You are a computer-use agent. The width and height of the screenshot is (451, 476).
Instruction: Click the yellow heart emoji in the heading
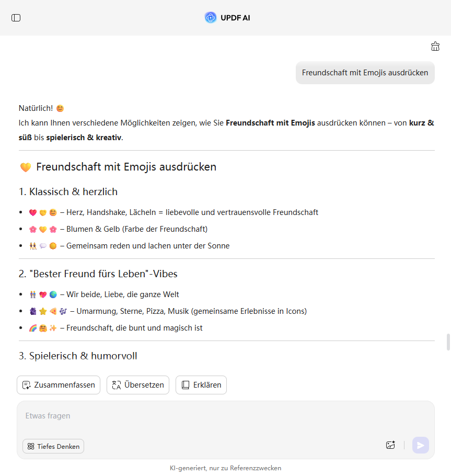tap(26, 167)
